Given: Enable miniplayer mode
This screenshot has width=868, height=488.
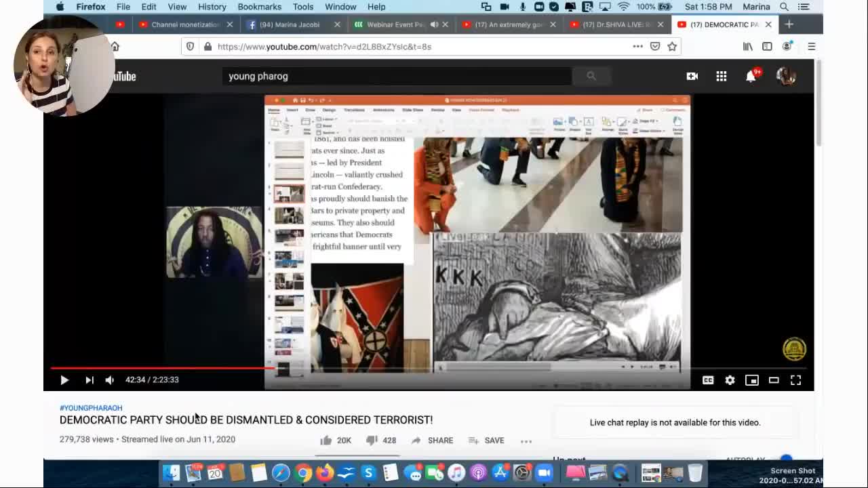Looking at the screenshot, I should [751, 380].
